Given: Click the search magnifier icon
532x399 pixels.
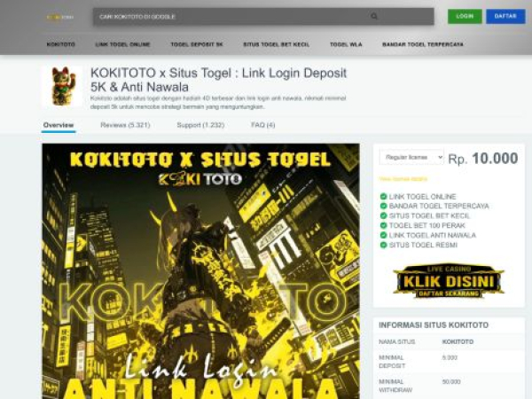Looking at the screenshot, I should [x=374, y=16].
